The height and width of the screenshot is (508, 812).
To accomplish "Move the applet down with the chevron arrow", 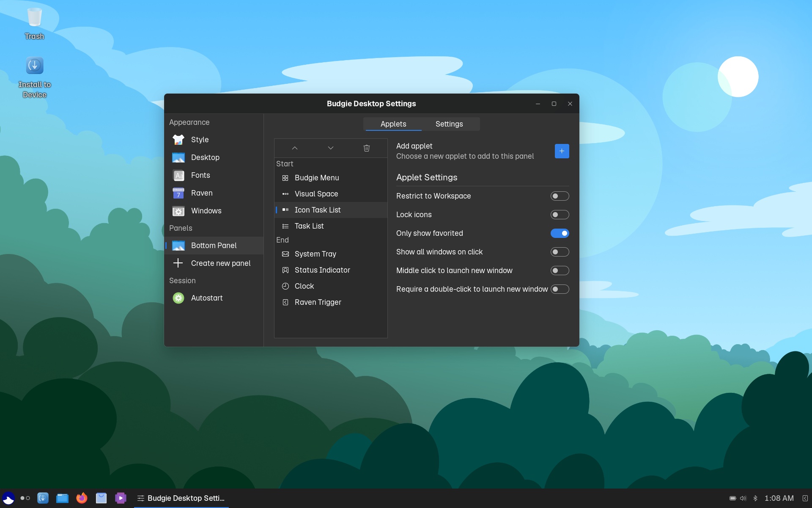I will coord(331,148).
